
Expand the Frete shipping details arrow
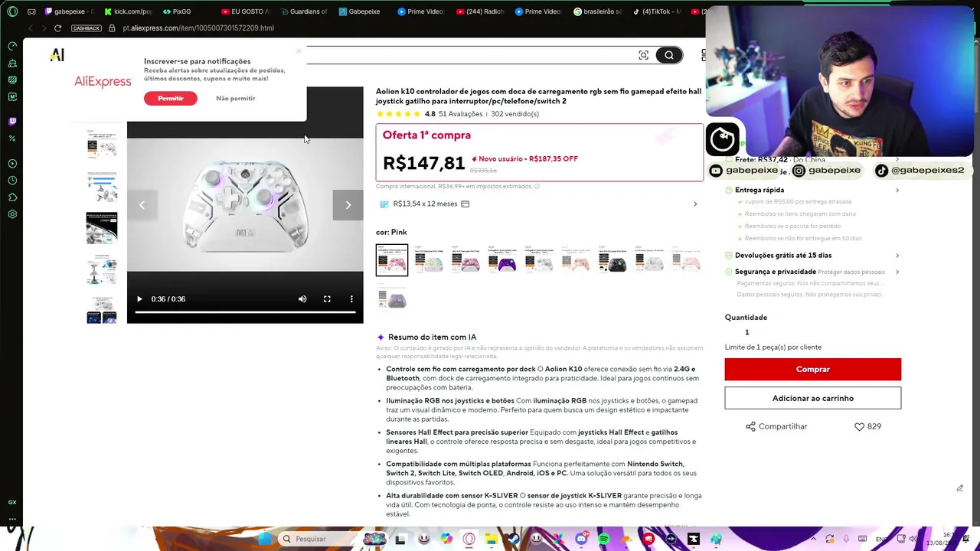click(897, 160)
